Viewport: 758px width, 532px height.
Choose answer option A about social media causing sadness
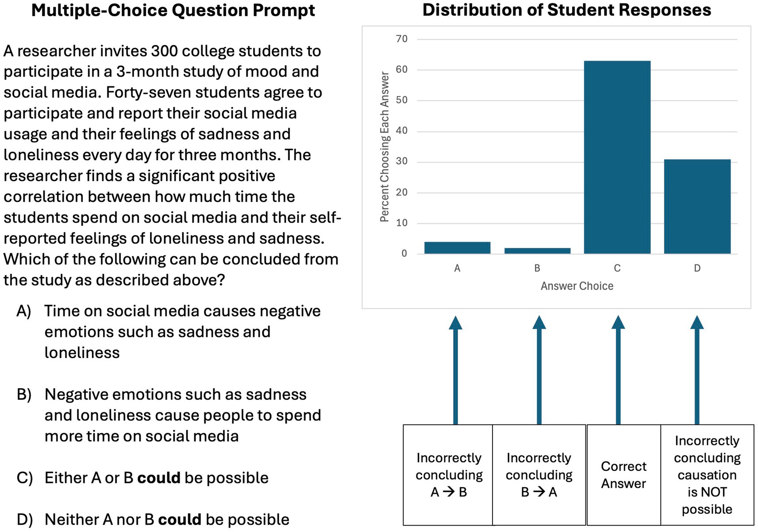[x=182, y=332]
